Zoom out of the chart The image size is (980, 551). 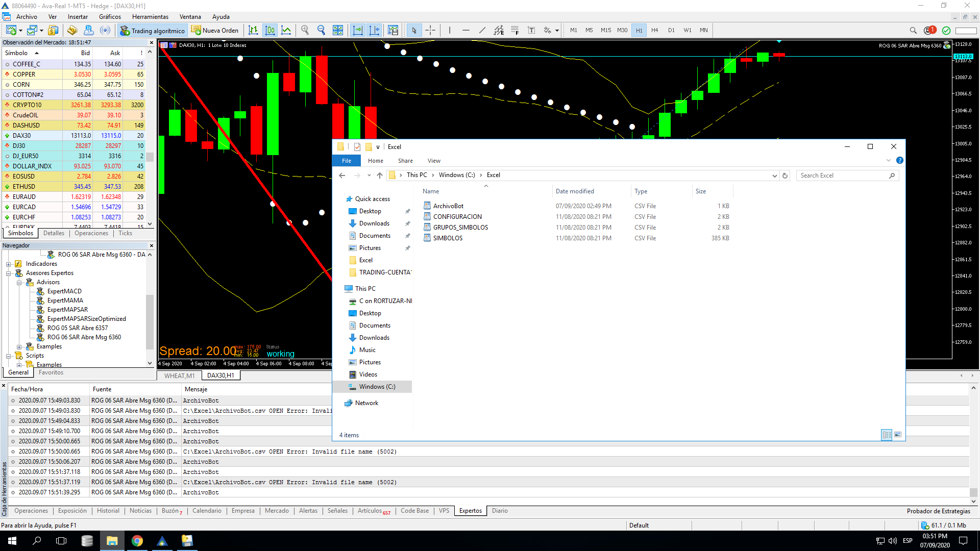pyautogui.click(x=321, y=31)
